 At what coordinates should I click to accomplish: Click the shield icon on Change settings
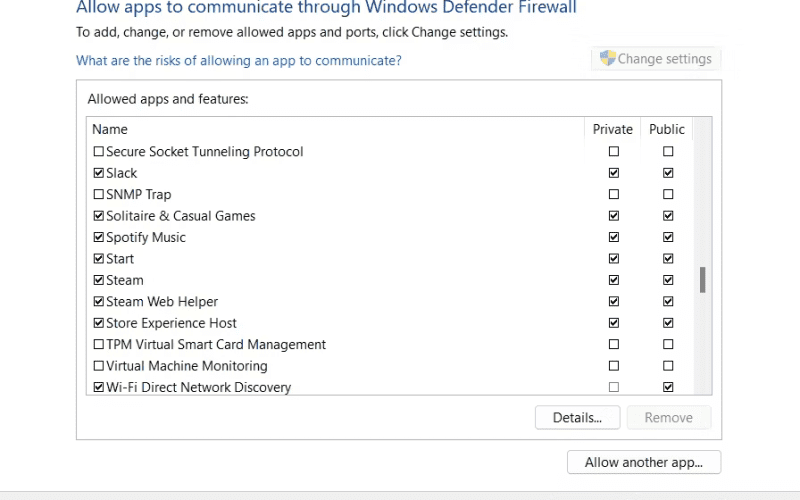[x=607, y=58]
